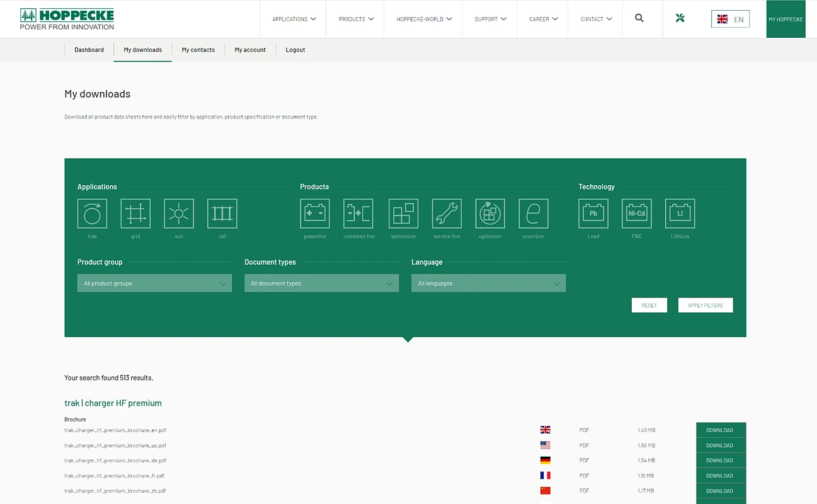Toggle the FNC technology filter
The height and width of the screenshot is (504, 817).
coord(637,214)
